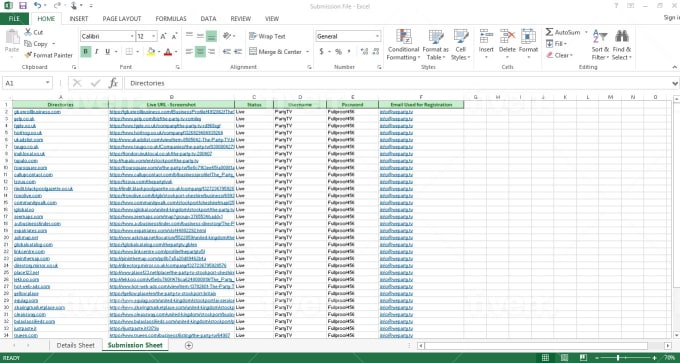Open the Copy dropdown arrow

point(53,44)
